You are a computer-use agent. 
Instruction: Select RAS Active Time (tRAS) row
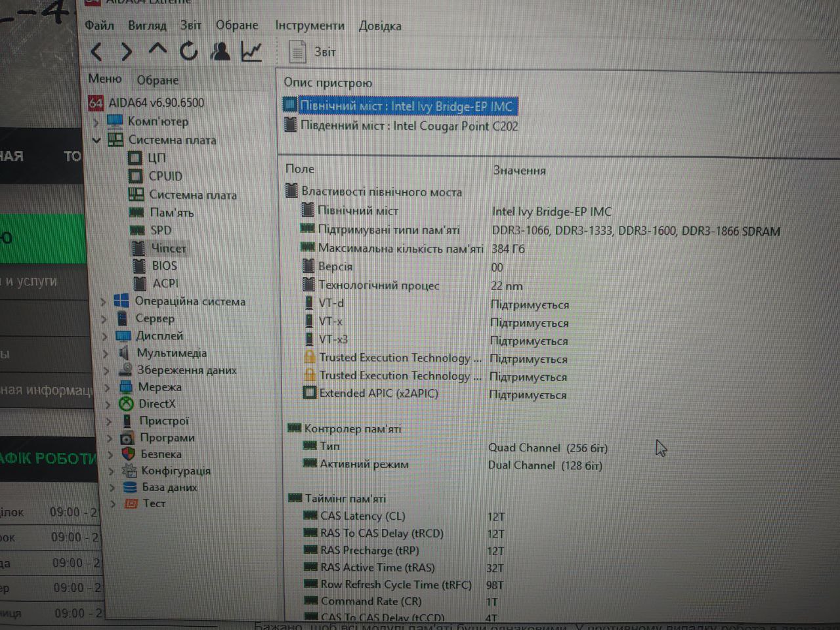point(404,568)
